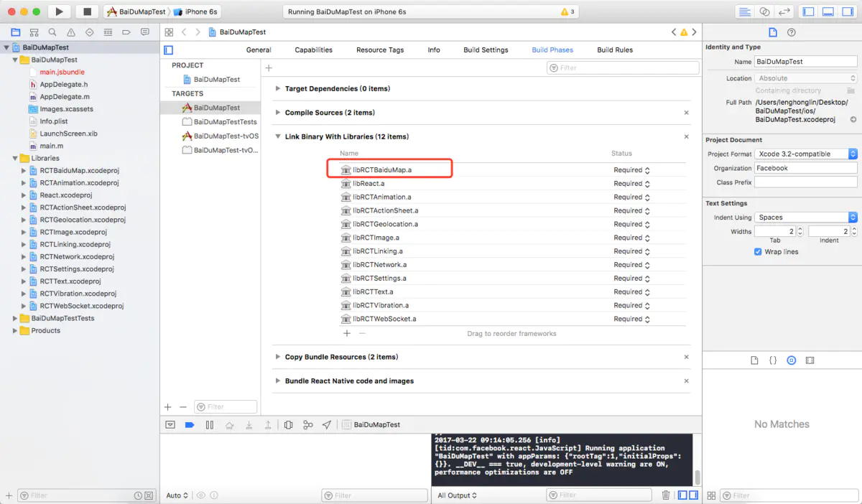Open the Info tab

click(434, 50)
